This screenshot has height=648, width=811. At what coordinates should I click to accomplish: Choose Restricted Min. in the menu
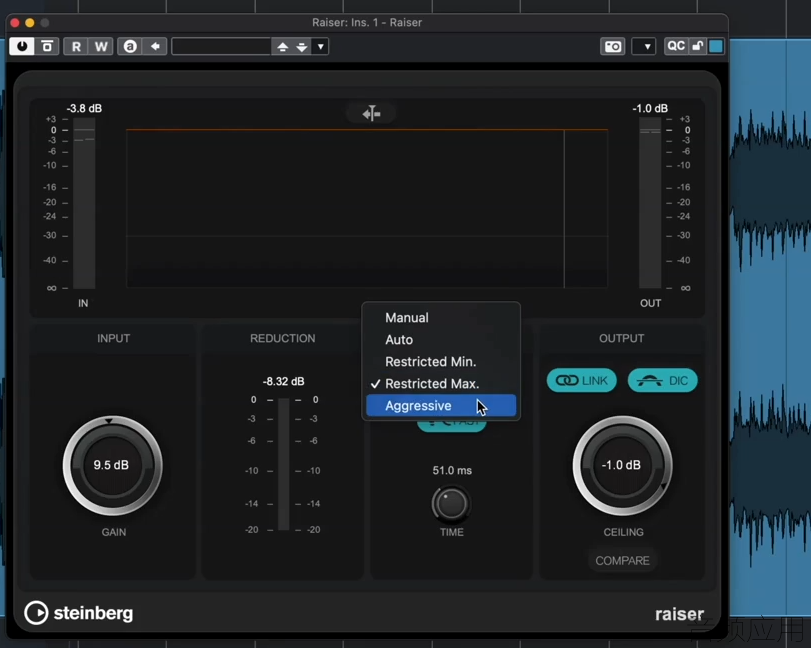(x=441, y=361)
